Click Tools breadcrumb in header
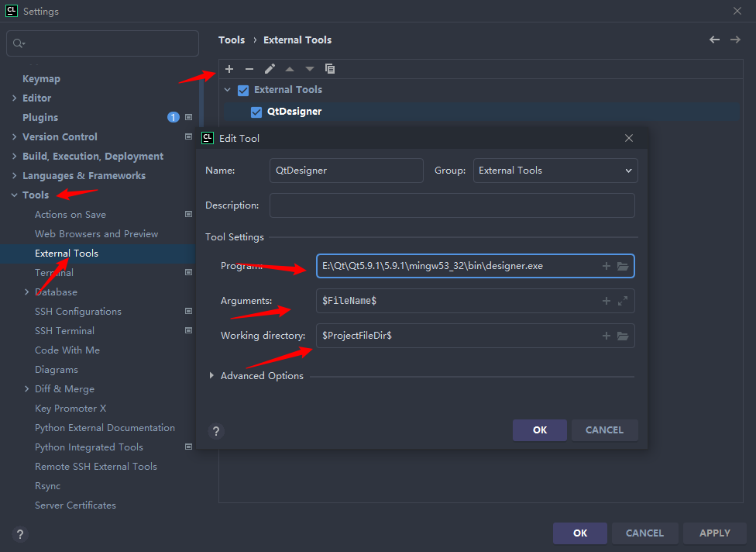Screen dimensions: 756x552 (x=232, y=40)
